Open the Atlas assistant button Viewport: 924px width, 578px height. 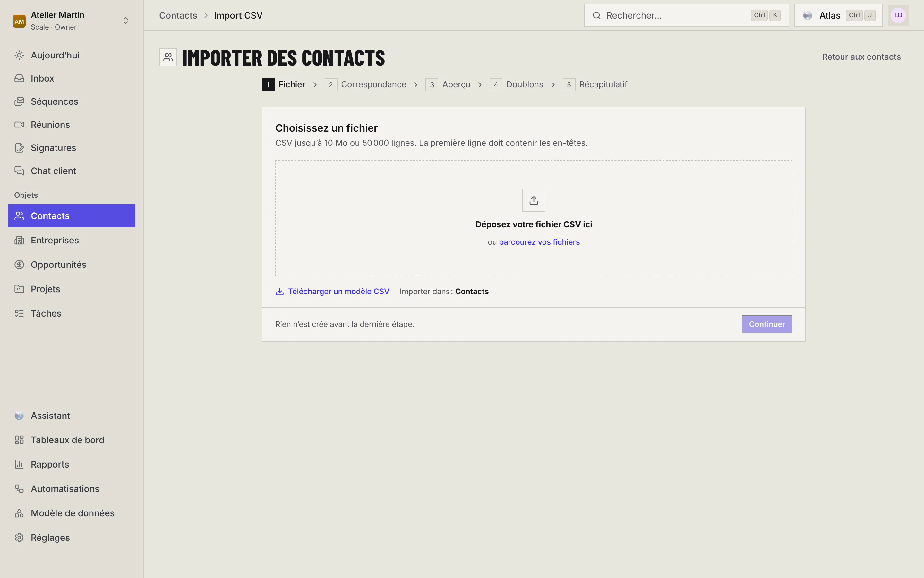pyautogui.click(x=838, y=16)
